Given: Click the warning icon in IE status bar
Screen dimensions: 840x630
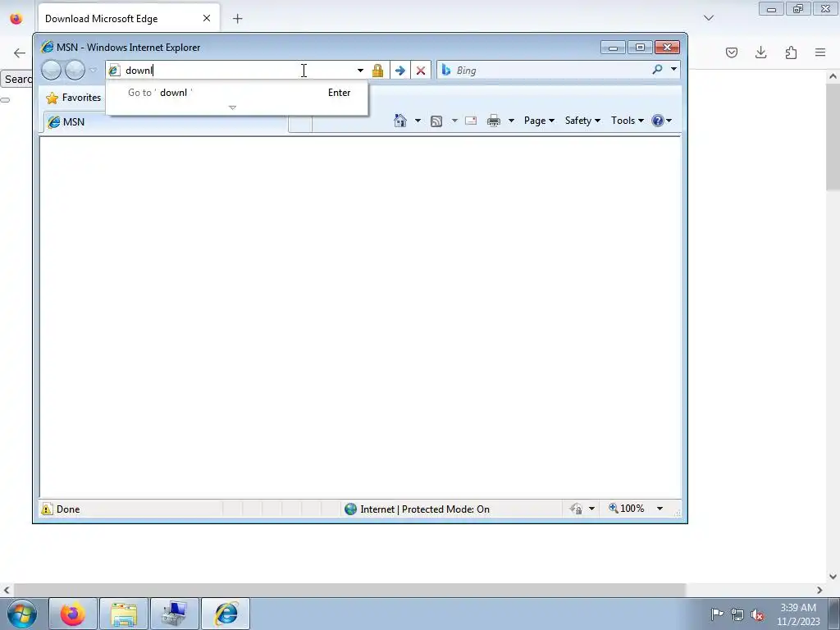Looking at the screenshot, I should click(x=47, y=509).
